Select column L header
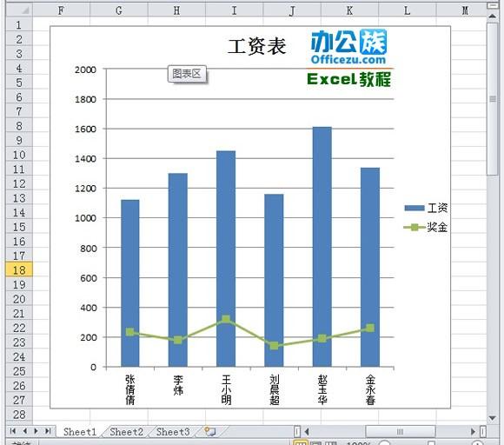 click(x=407, y=10)
